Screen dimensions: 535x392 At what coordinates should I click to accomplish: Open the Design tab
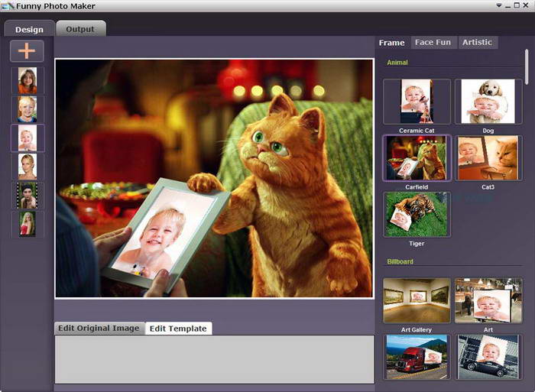tap(29, 29)
